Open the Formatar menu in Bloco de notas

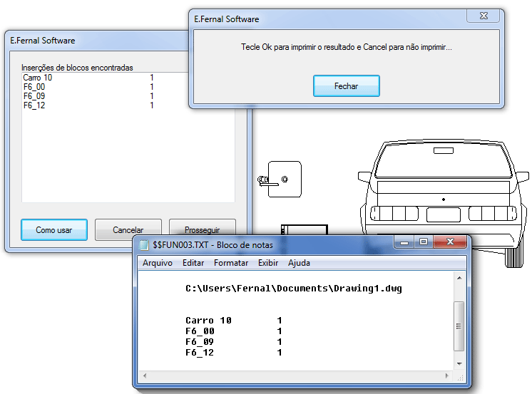click(x=231, y=263)
